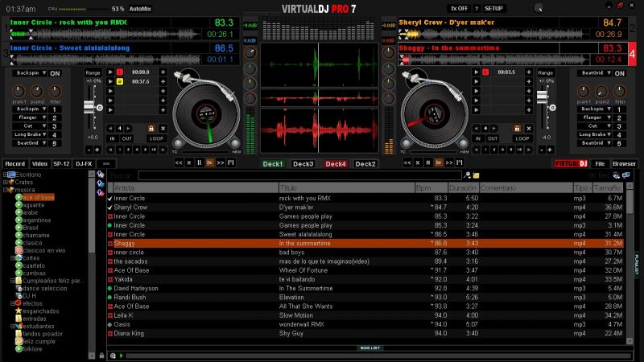Click the right deck loop lock icon
This screenshot has width=644, height=362.
pos(517,129)
